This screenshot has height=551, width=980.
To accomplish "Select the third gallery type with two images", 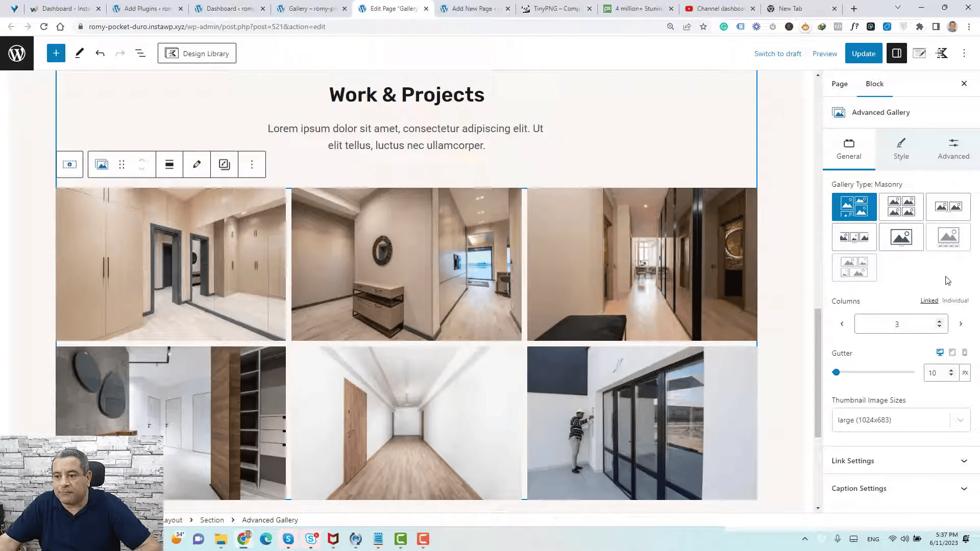I will click(948, 207).
